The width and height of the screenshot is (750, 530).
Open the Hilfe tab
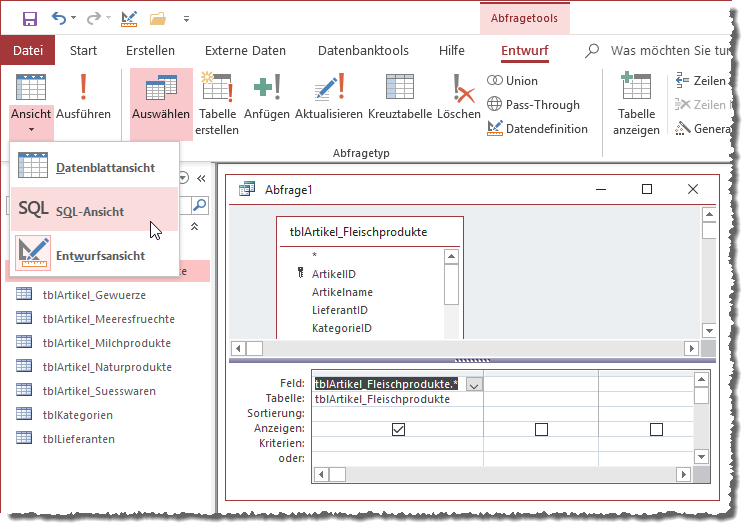[x=452, y=50]
